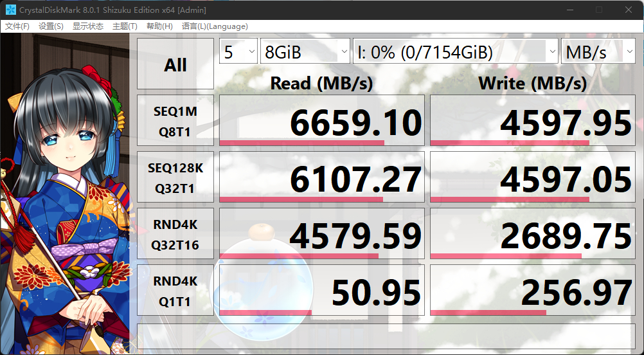Open the 显示状态 menu

point(88,26)
